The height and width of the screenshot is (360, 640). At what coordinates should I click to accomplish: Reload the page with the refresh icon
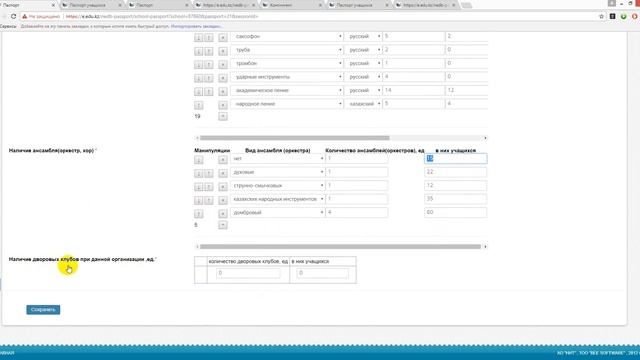[13, 16]
